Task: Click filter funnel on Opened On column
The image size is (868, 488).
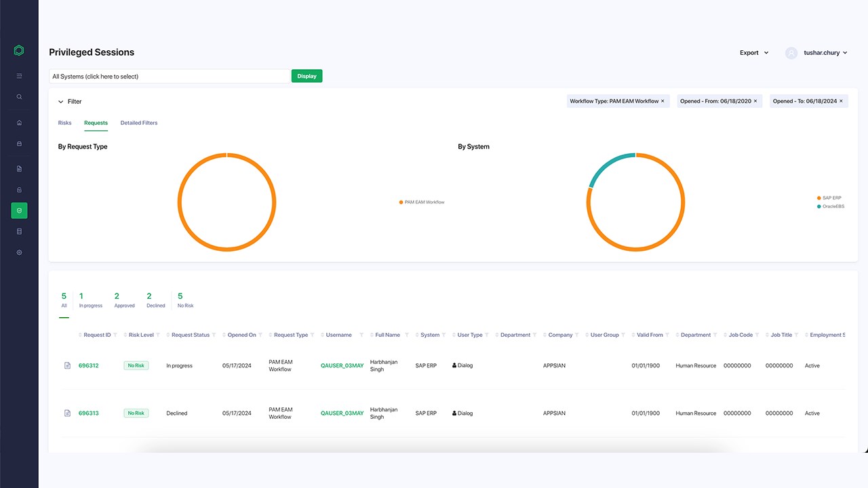Action: pos(260,335)
